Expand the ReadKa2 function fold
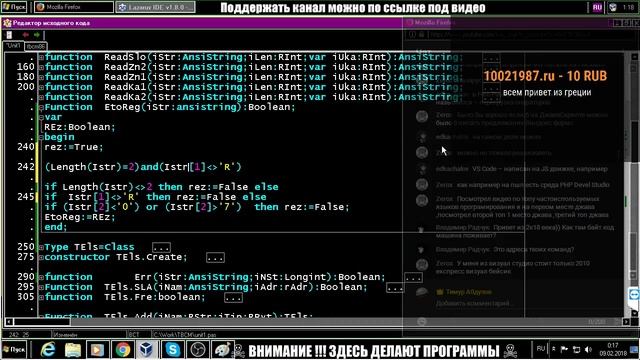The height and width of the screenshot is (360, 640). point(41,97)
